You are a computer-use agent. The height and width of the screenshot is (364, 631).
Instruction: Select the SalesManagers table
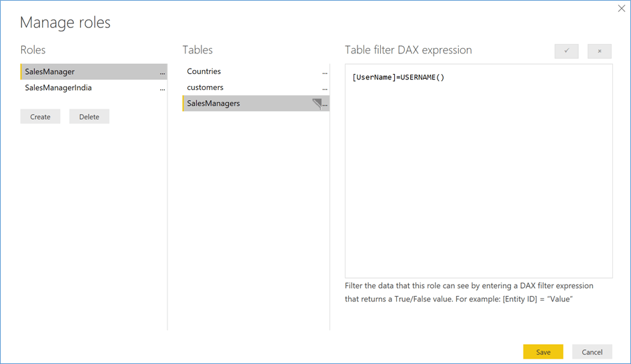point(213,103)
